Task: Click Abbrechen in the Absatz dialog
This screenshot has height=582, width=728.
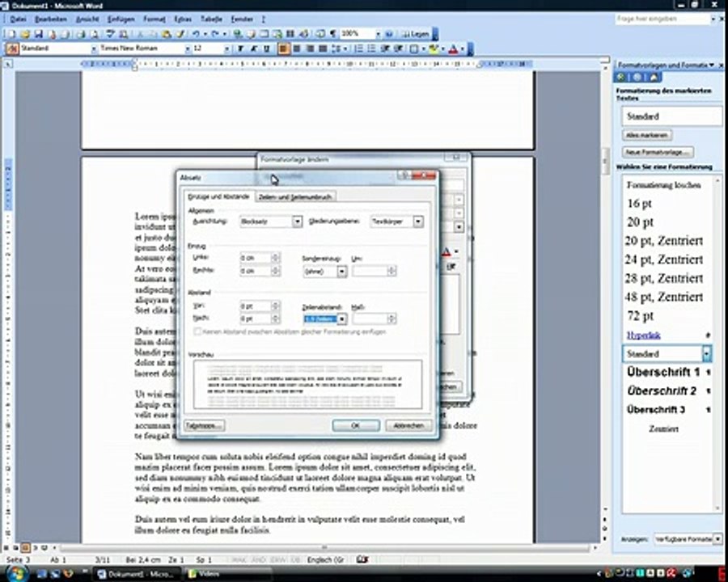Action: click(x=408, y=426)
